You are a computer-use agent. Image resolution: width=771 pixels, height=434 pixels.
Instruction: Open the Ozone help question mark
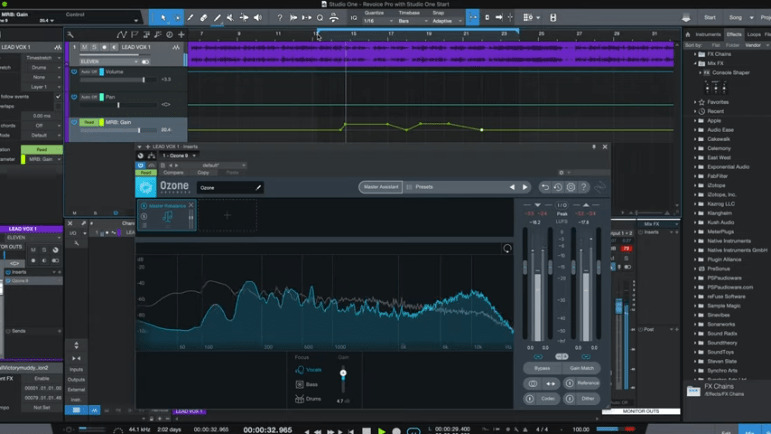584,187
